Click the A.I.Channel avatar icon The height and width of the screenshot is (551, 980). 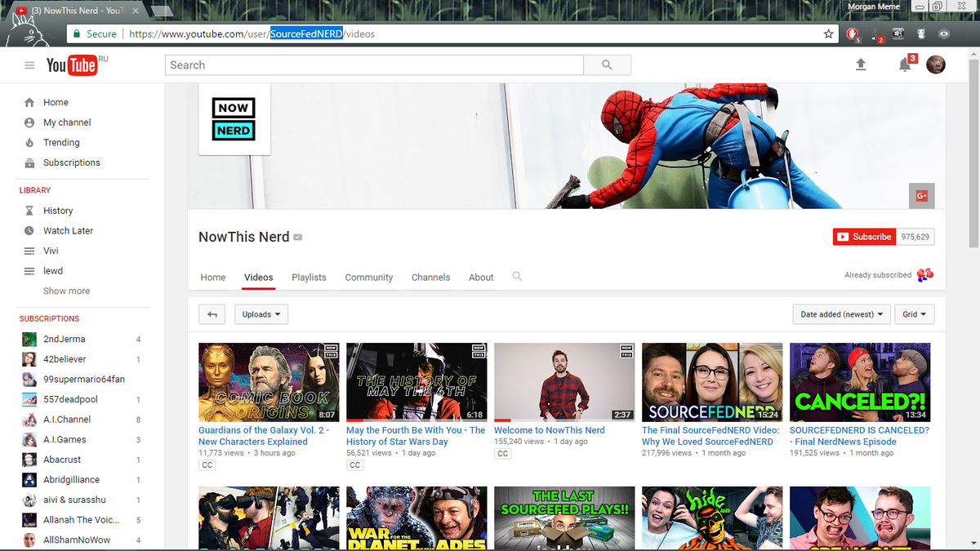pos(29,420)
